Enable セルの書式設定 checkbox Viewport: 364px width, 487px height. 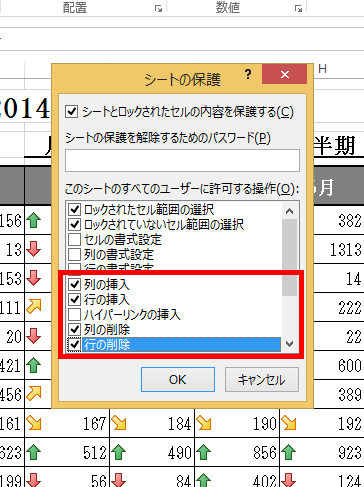tap(74, 239)
